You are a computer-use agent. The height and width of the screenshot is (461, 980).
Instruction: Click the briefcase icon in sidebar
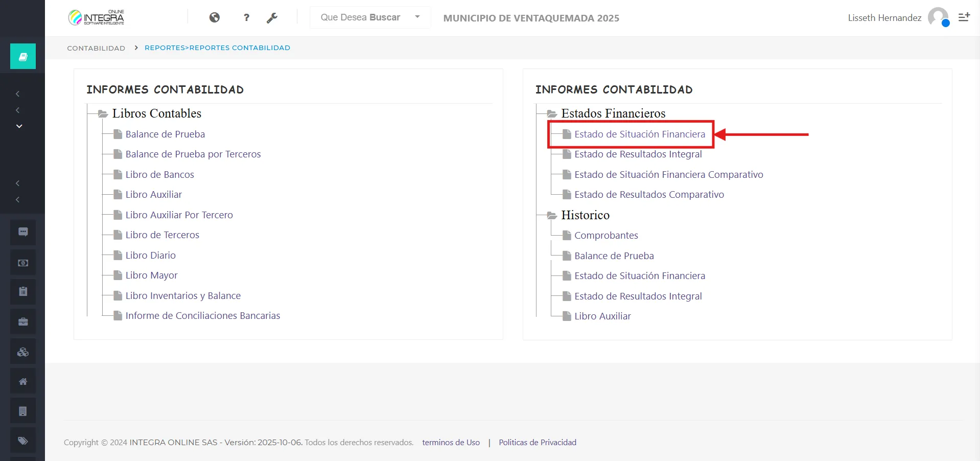[x=23, y=322]
